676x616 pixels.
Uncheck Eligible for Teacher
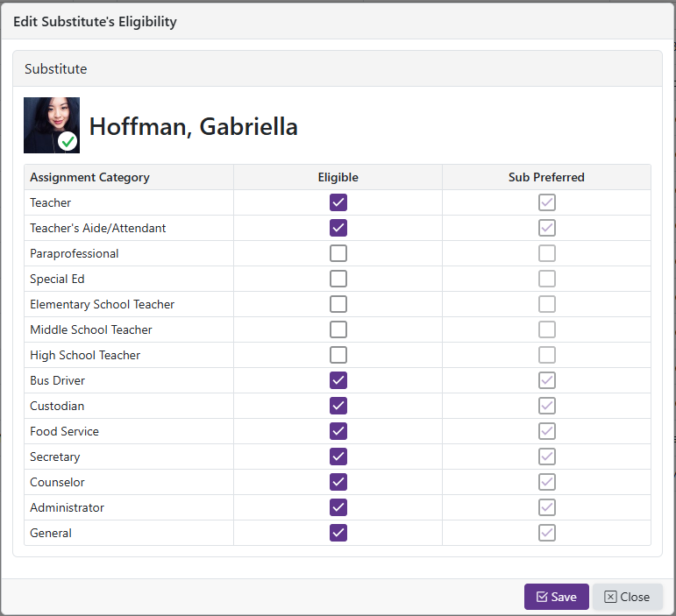(338, 202)
